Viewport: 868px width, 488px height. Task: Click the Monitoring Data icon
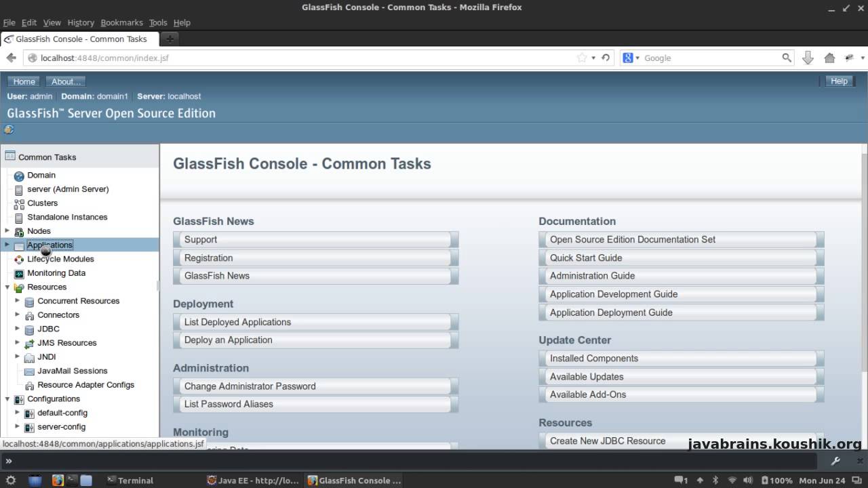pos(19,274)
